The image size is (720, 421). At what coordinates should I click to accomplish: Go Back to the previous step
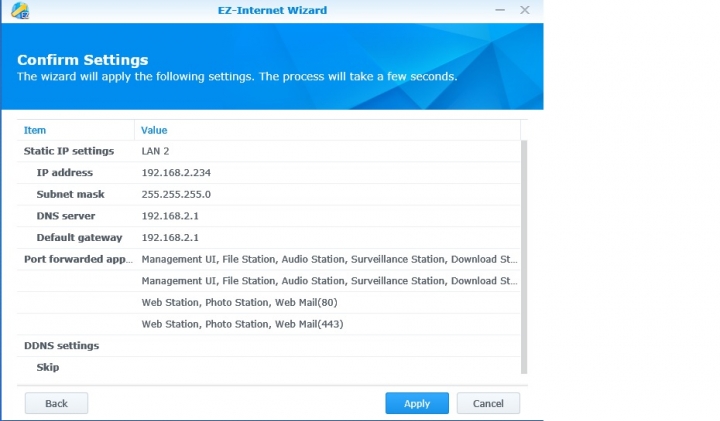coord(56,403)
